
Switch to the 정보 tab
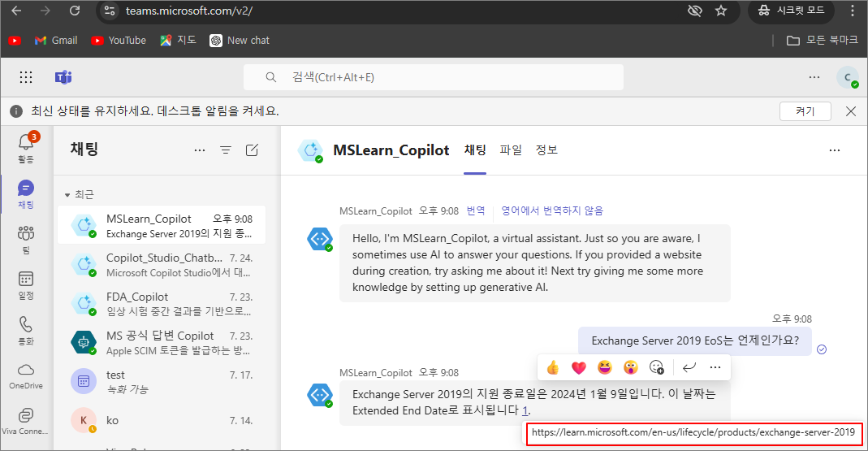pos(547,150)
